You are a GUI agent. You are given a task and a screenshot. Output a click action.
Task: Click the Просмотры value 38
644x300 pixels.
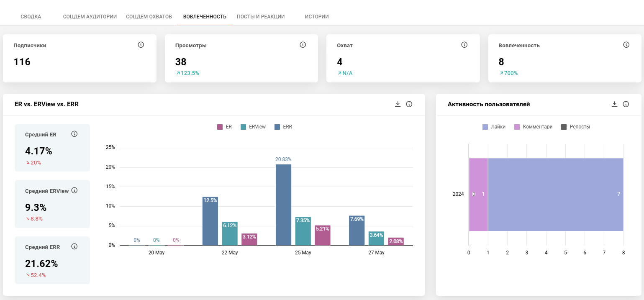point(181,62)
